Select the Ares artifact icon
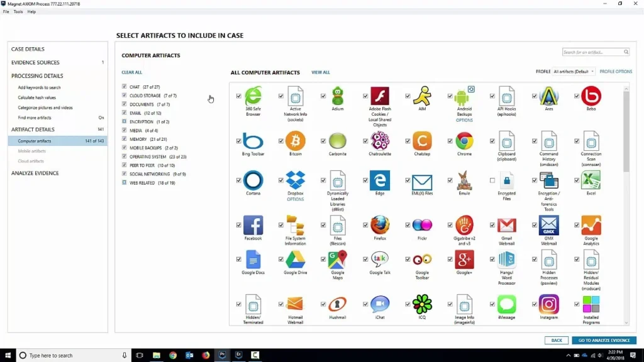644x362 pixels. [x=548, y=96]
